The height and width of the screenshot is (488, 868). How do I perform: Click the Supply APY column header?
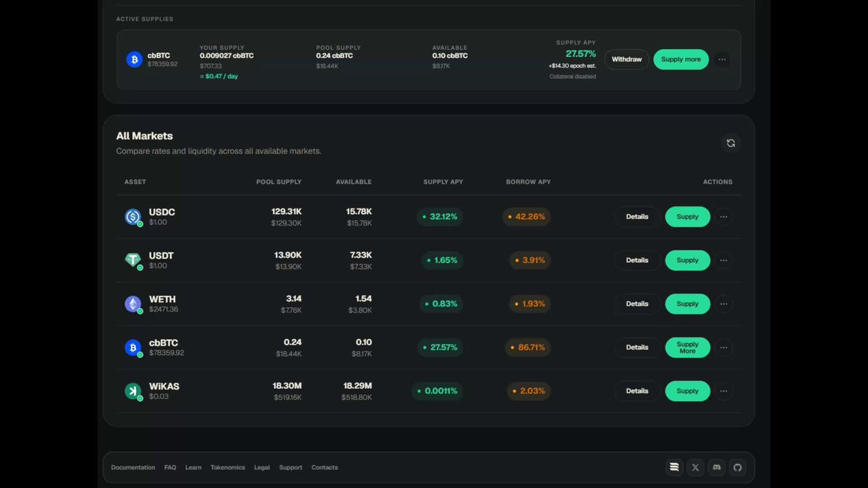[443, 182]
